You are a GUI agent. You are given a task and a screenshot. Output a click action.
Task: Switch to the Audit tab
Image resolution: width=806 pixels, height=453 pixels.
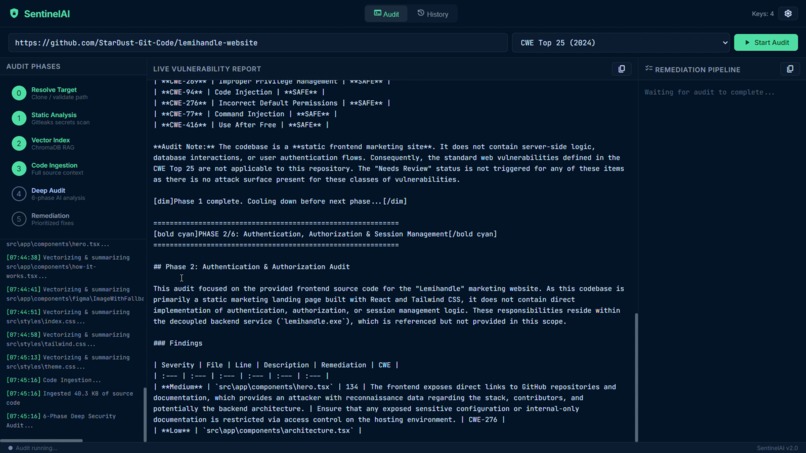386,14
